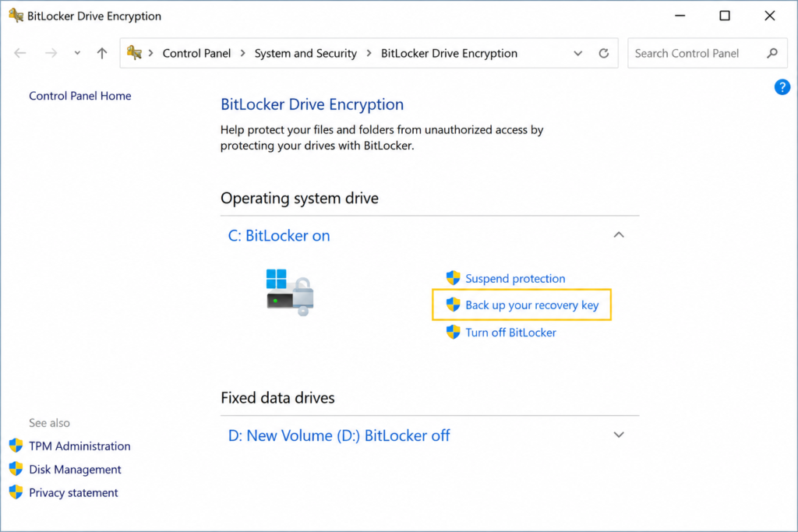Screen dimensions: 798x532
Task: Open Help via the question mark icon
Action: (x=782, y=87)
